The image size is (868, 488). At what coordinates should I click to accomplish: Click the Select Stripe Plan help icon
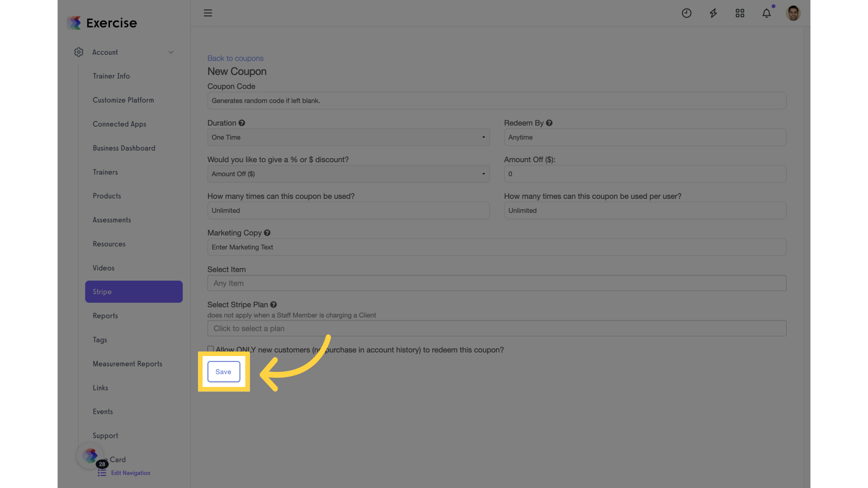point(274,305)
